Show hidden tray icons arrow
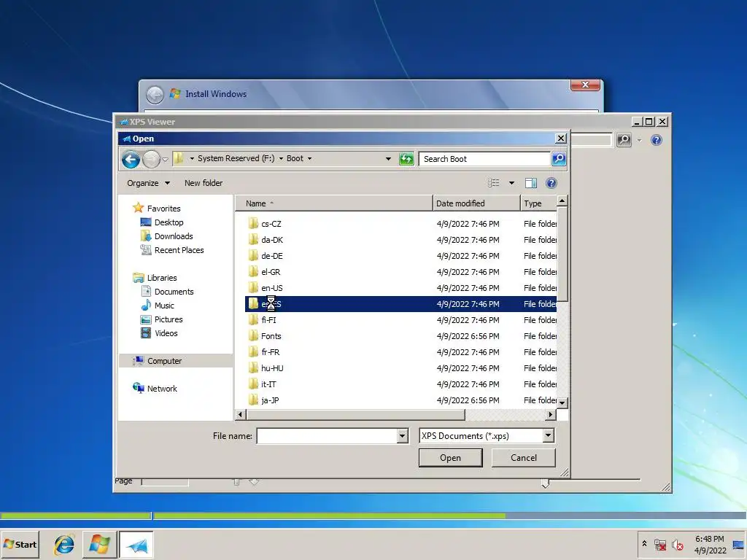747x560 pixels. pyautogui.click(x=645, y=543)
